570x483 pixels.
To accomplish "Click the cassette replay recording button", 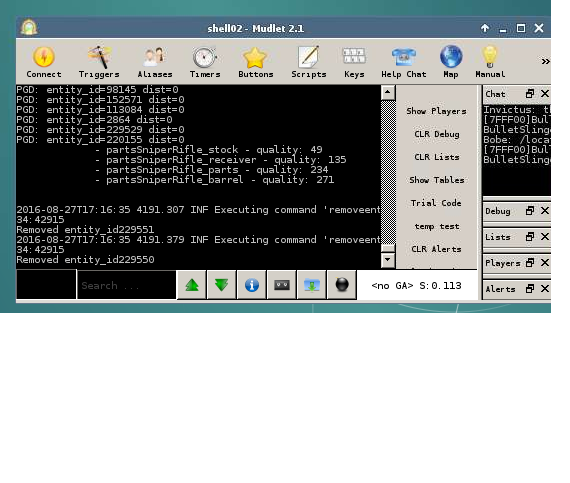I will pos(282,285).
